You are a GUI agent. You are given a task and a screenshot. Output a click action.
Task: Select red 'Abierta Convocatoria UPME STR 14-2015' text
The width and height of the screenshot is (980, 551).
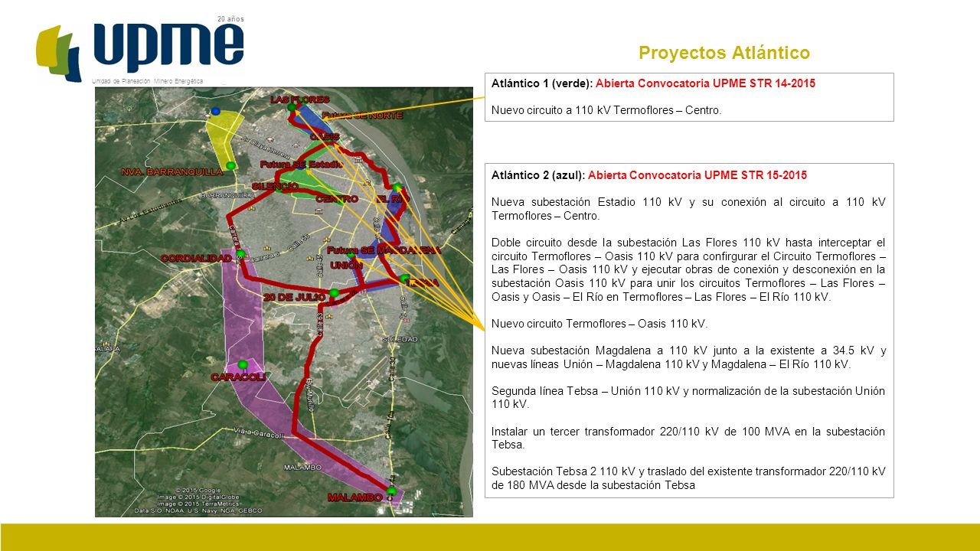pos(706,83)
